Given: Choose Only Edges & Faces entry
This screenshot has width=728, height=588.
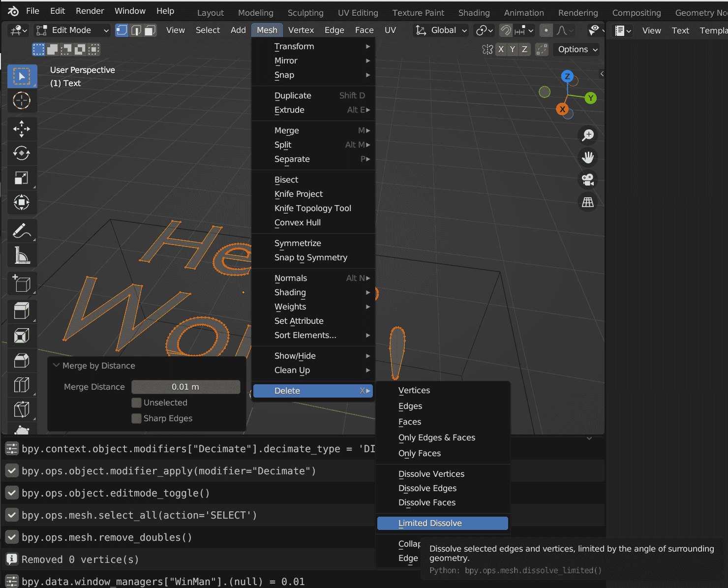Looking at the screenshot, I should pos(443,437).
